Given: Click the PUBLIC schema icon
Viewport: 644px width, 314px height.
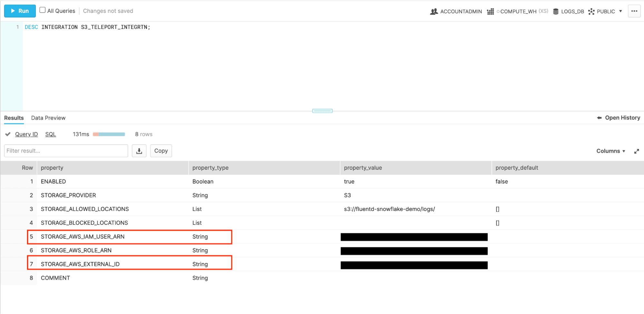Looking at the screenshot, I should [591, 12].
